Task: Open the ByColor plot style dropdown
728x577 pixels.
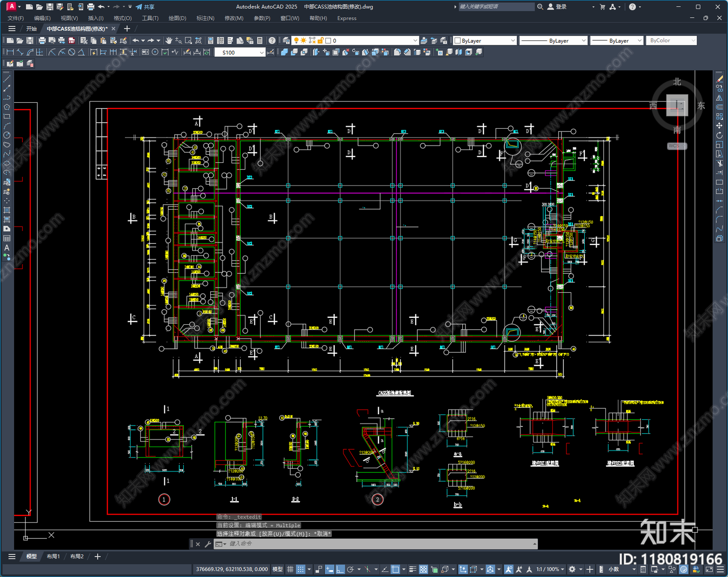Action: 672,40
